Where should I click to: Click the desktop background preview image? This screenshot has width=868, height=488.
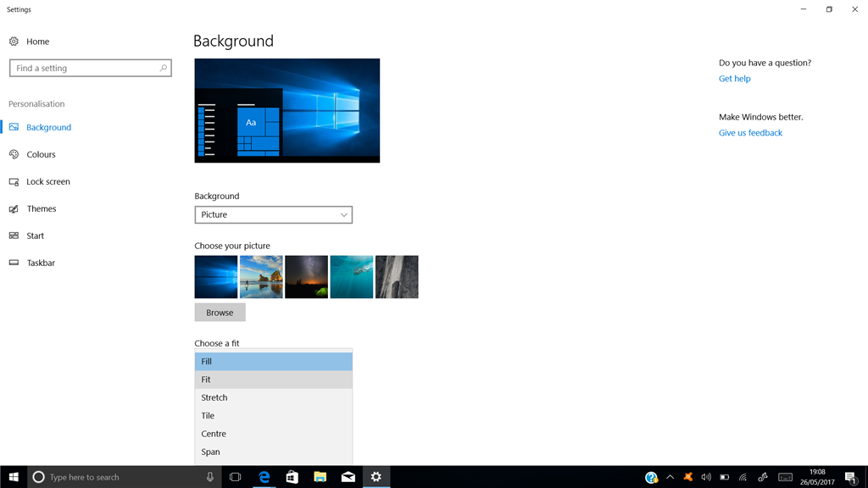pyautogui.click(x=287, y=111)
